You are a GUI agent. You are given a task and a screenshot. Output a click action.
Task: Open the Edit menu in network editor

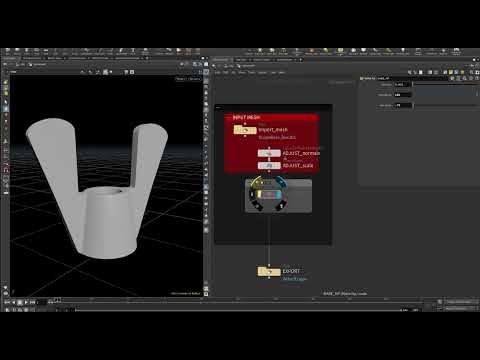pyautogui.click(x=226, y=72)
